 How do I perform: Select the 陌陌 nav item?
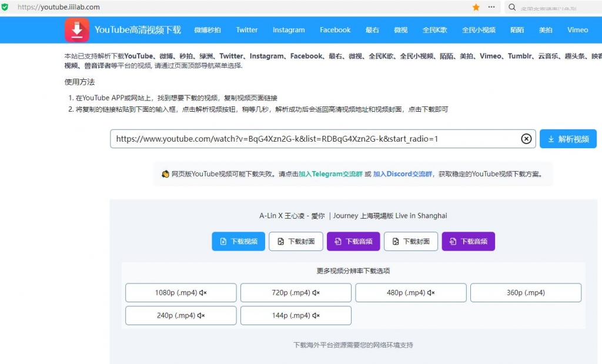[517, 29]
